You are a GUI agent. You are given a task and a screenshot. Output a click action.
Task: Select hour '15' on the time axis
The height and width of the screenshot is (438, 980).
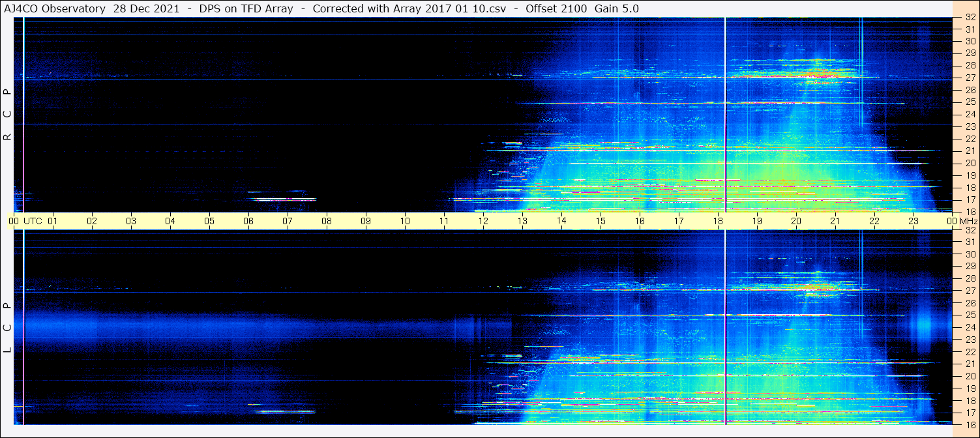(x=601, y=221)
